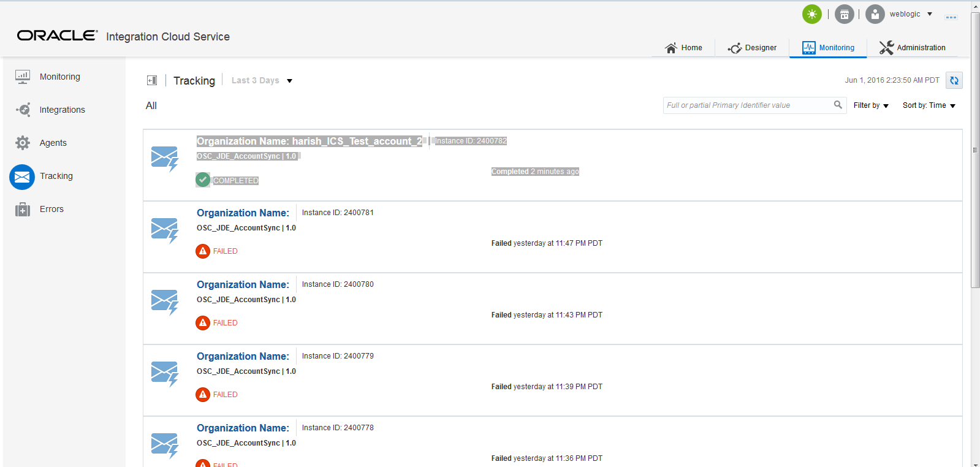Click the vertical scrollbar thumb
The width and height of the screenshot is (980, 467).
pos(975,150)
